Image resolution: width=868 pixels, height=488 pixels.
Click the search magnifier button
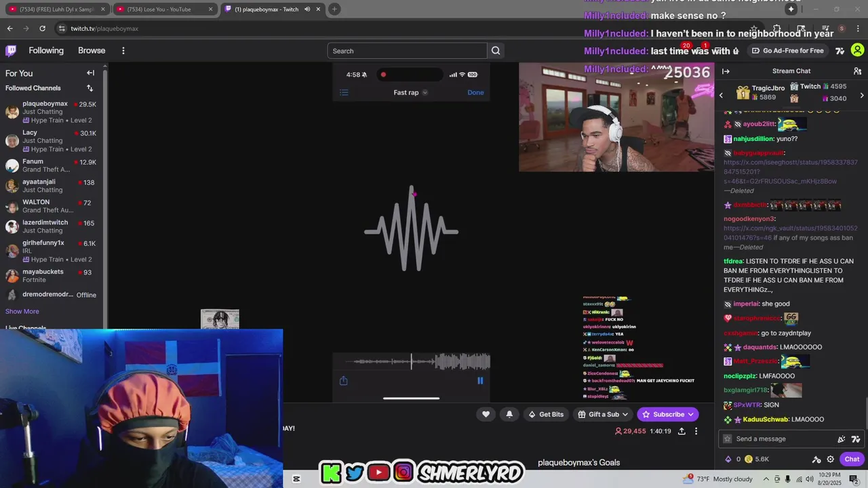(x=496, y=51)
